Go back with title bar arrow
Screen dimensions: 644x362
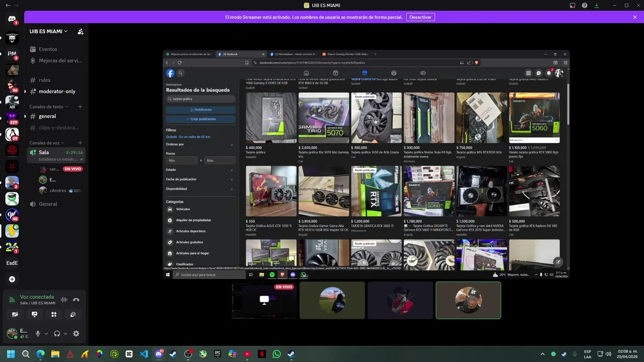point(8,6)
